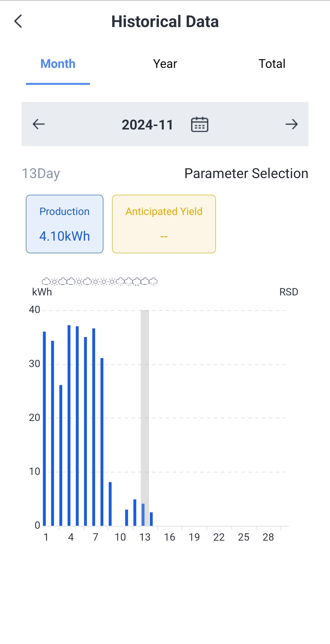Select the day 9 short bar
The height and width of the screenshot is (644, 330).
(x=110, y=504)
